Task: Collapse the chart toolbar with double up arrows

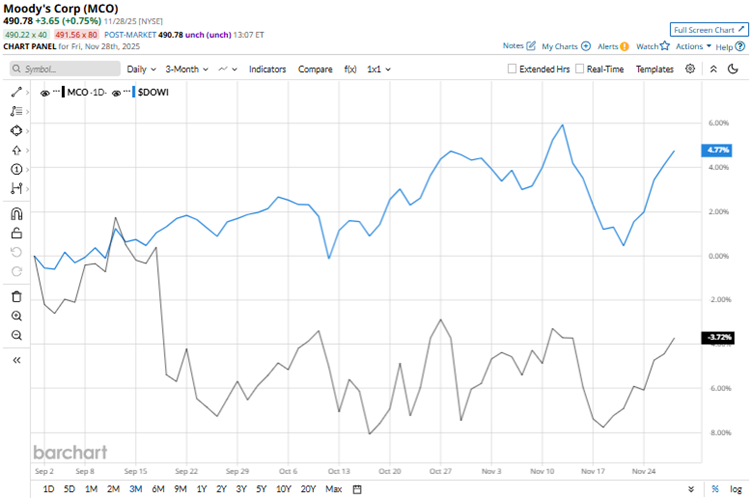Action: 713,69
